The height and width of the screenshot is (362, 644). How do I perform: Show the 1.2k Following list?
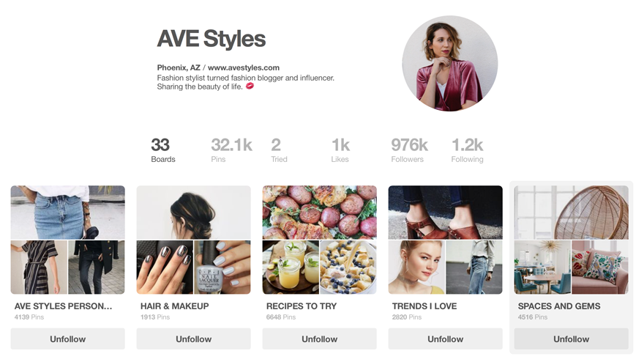(x=467, y=150)
